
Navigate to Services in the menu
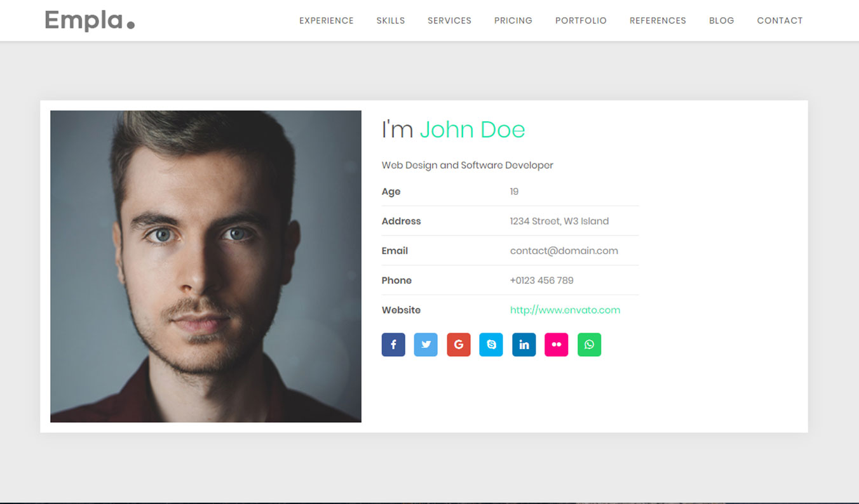[x=449, y=21]
